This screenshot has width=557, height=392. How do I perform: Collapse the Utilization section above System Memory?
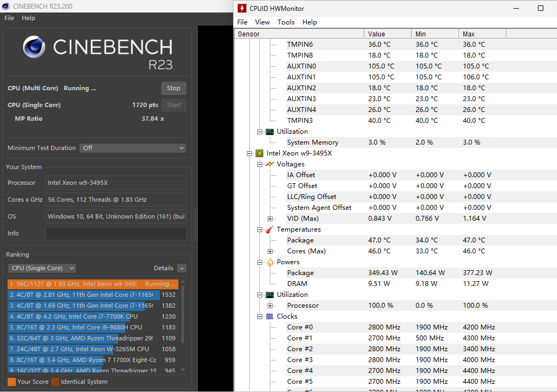[x=259, y=132]
